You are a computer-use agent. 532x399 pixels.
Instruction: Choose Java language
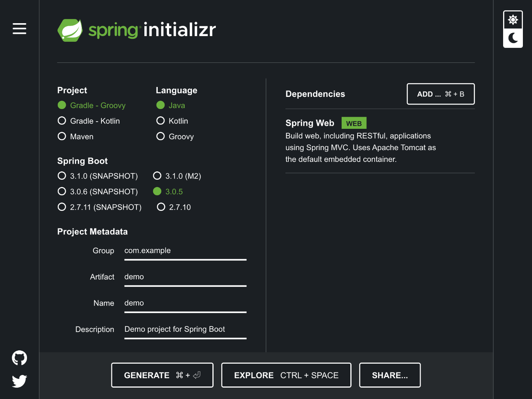[171, 105]
